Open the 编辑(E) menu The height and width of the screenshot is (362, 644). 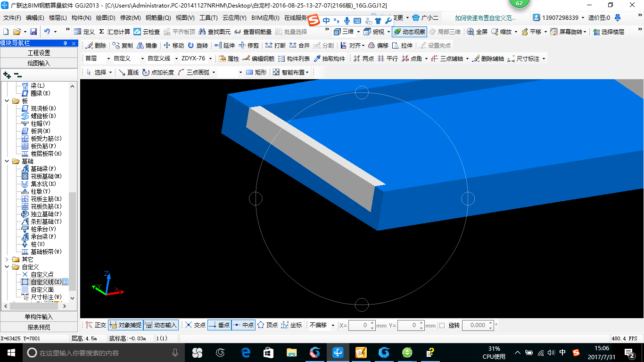click(35, 18)
